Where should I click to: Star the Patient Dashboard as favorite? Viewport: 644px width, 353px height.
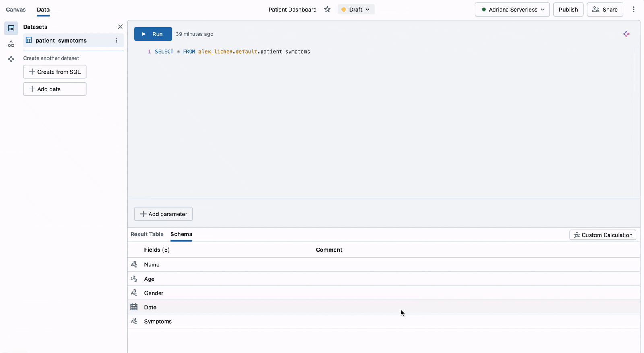327,10
